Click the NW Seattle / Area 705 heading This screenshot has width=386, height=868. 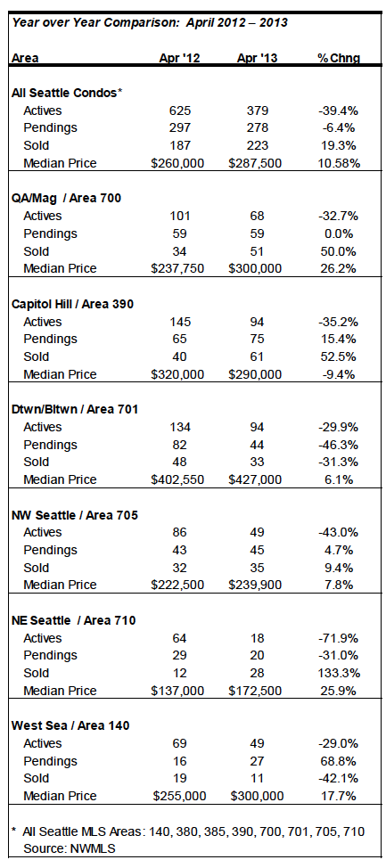pyautogui.click(x=75, y=515)
